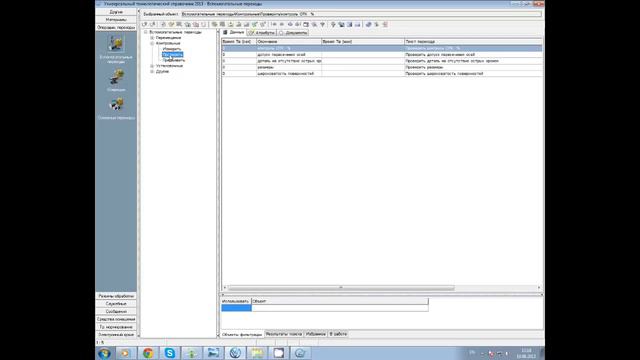
Task: Select the Установочные tree item
Action: pos(169,66)
